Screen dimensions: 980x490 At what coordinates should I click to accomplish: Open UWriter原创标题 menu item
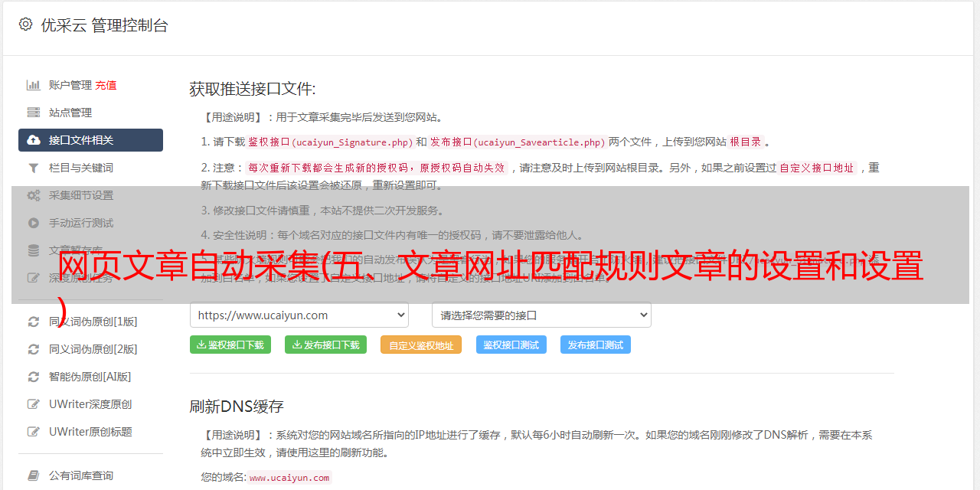[90, 432]
